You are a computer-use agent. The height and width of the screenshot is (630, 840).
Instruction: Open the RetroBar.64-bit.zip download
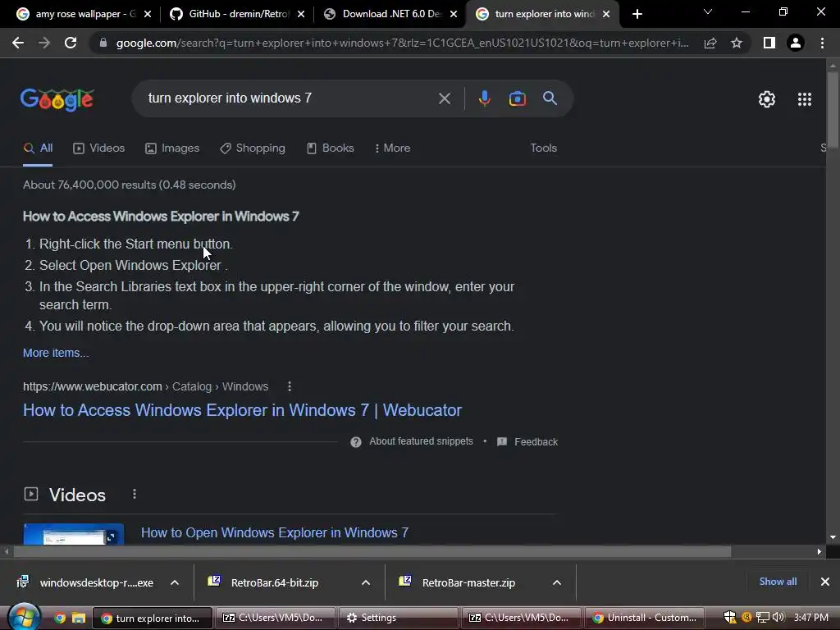pos(275,583)
